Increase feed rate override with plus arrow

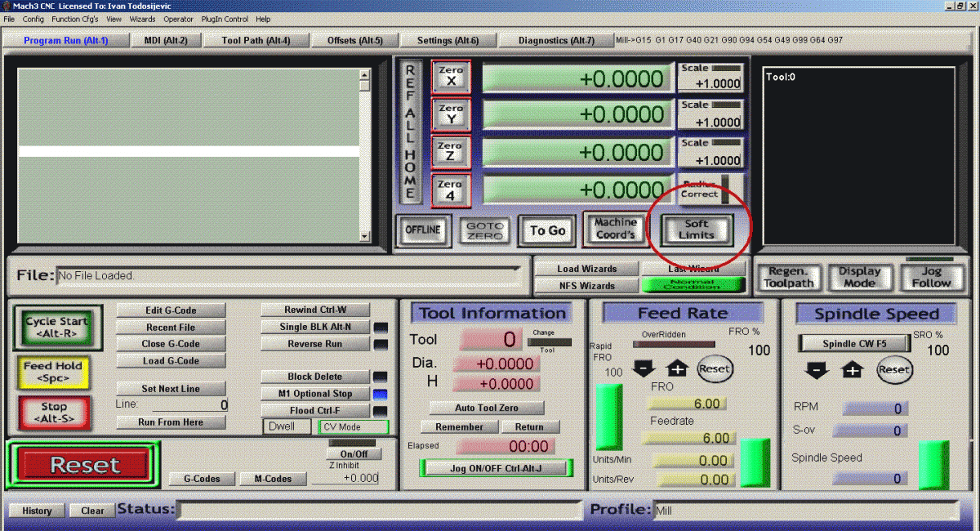tap(678, 369)
